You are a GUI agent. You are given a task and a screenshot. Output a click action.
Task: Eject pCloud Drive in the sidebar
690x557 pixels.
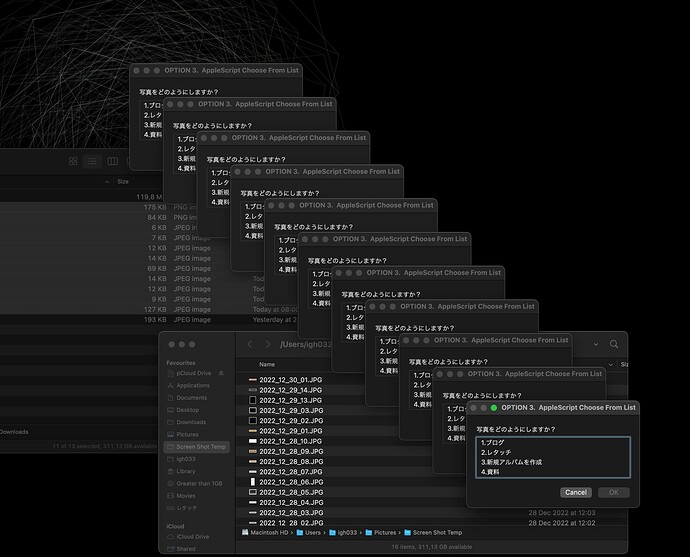click(x=221, y=373)
